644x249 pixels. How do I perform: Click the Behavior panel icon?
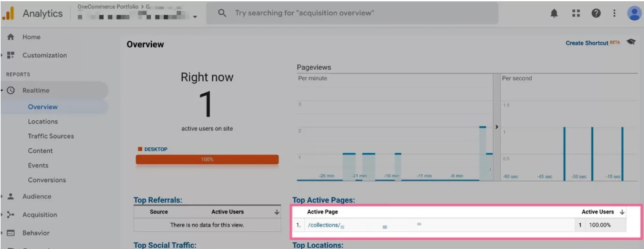(x=10, y=233)
